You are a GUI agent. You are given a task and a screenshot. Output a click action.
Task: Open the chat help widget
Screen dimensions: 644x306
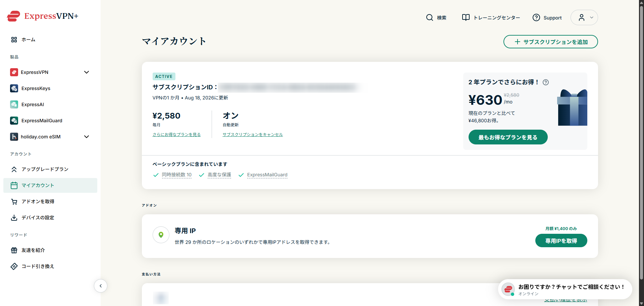(x=565, y=289)
